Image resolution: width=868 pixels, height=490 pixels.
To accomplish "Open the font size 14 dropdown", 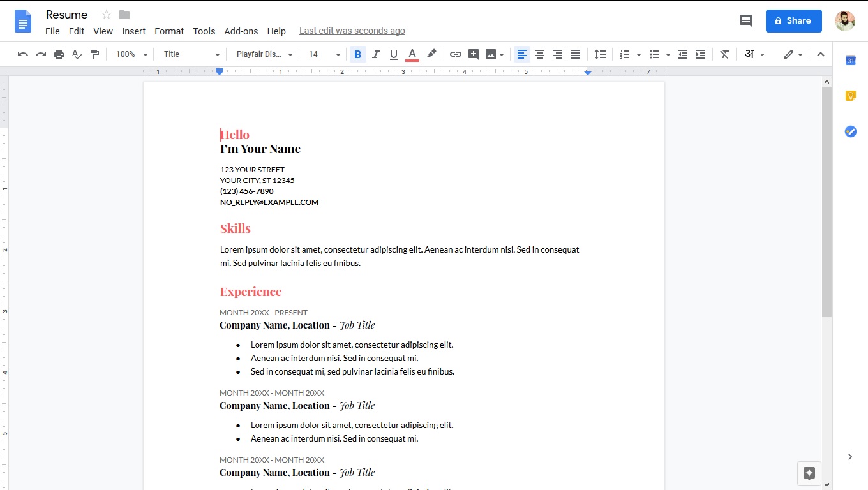I will 325,54.
